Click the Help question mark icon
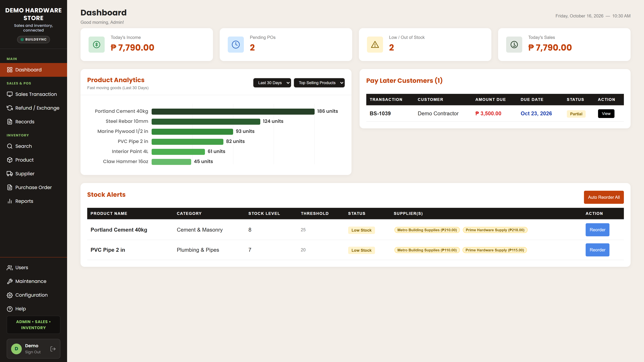The width and height of the screenshot is (644, 362). (x=10, y=309)
